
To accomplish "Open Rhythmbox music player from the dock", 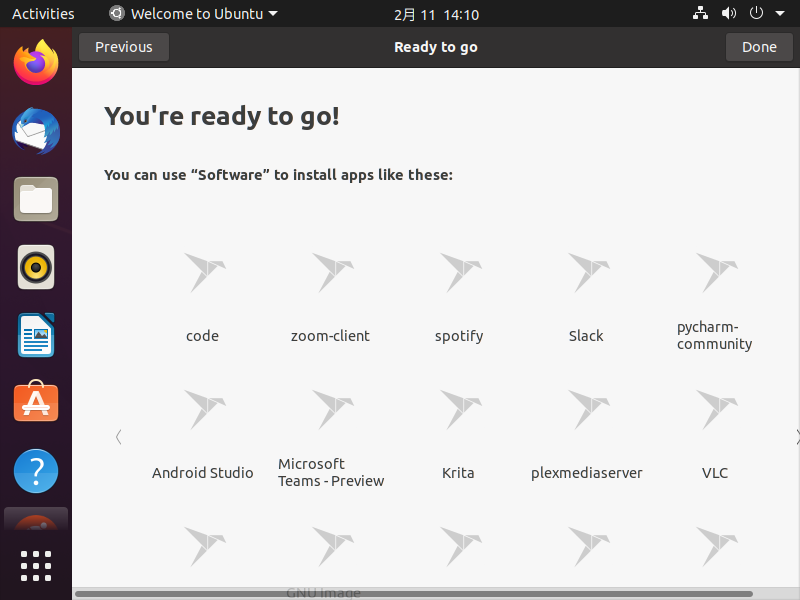I will (36, 267).
